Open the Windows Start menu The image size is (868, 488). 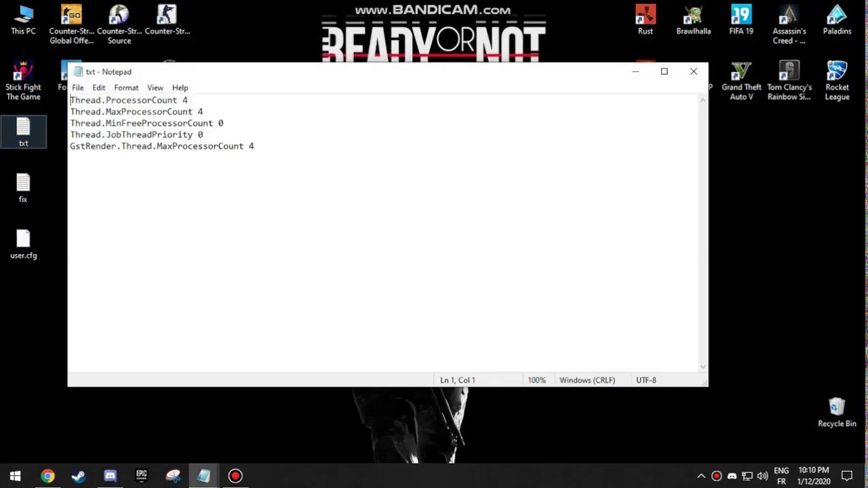pos(16,476)
